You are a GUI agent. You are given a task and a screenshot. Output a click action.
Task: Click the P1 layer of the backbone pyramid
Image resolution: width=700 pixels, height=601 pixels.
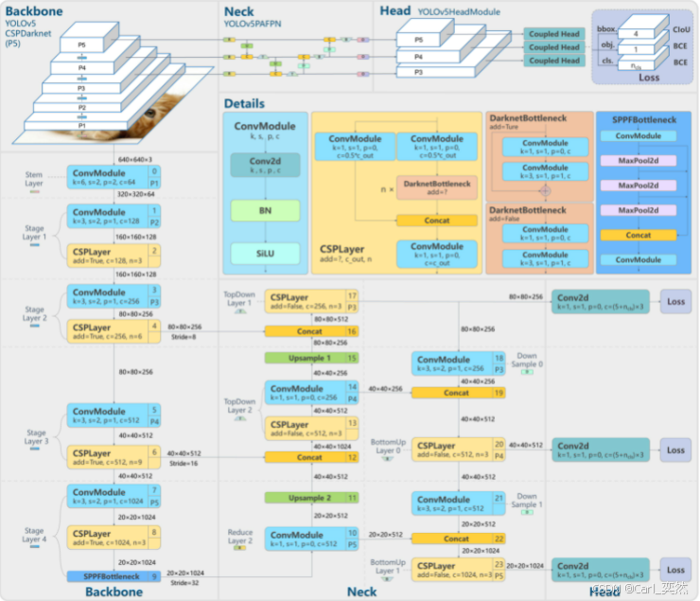[x=82, y=126]
